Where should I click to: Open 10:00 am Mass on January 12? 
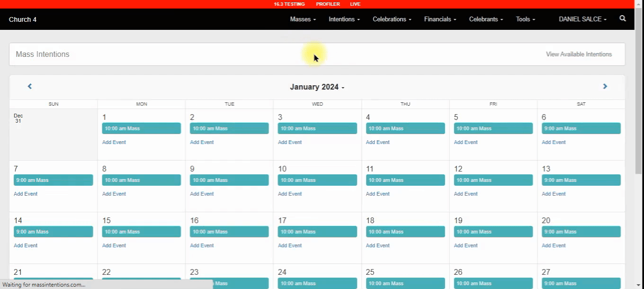493,180
